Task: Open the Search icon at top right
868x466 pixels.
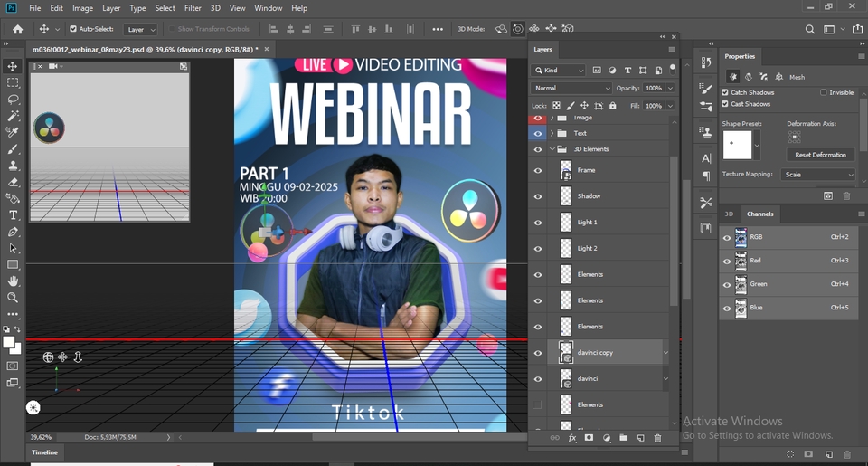Action: (809, 29)
